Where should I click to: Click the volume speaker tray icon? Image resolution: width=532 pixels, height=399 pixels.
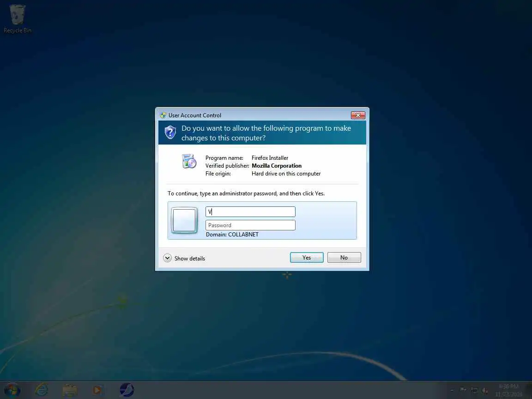tap(485, 391)
